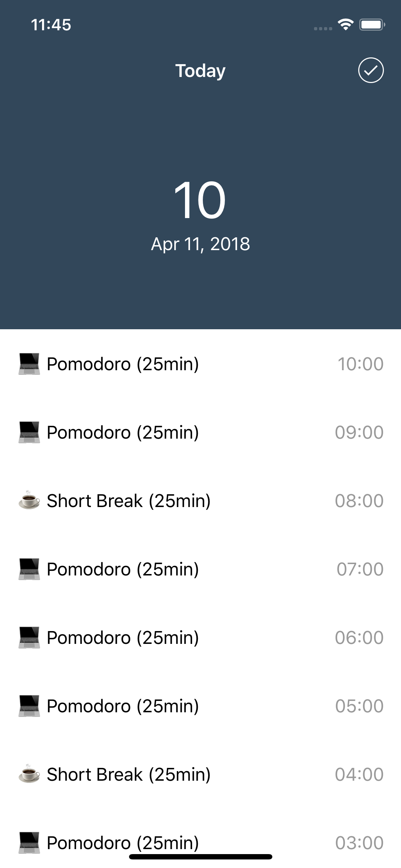Tap the Apr 11, 2018 date
Viewport: 401px width, 868px height.
200,244
